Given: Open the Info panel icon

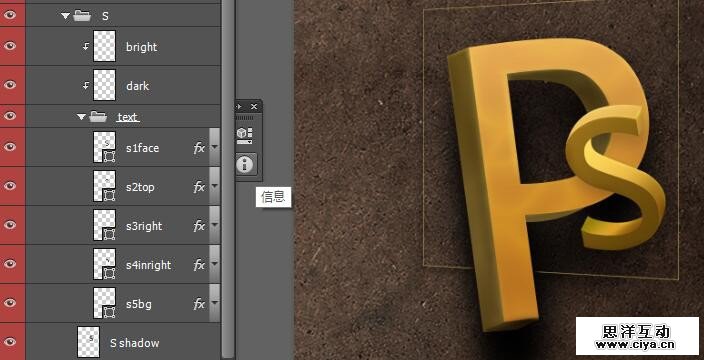Looking at the screenshot, I should (245, 164).
